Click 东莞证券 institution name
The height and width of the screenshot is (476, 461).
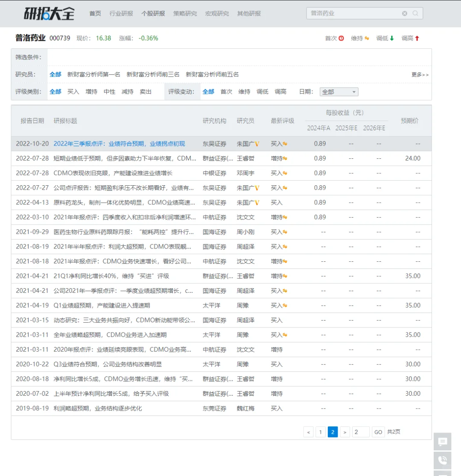[x=215, y=409]
